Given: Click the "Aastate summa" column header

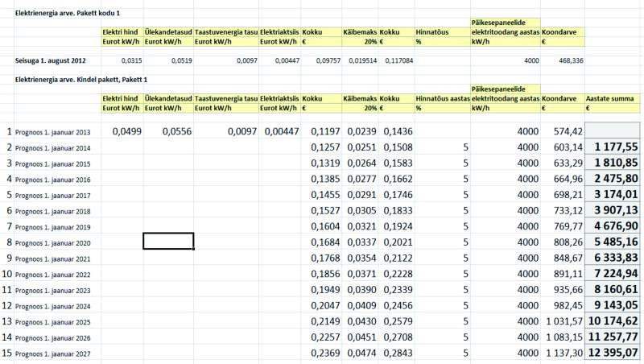Looking at the screenshot, I should [611, 97].
